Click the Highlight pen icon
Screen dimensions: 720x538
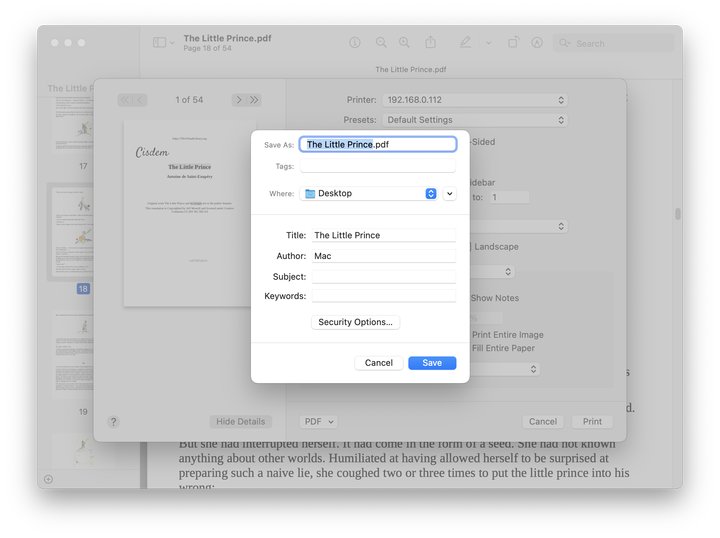pos(466,42)
